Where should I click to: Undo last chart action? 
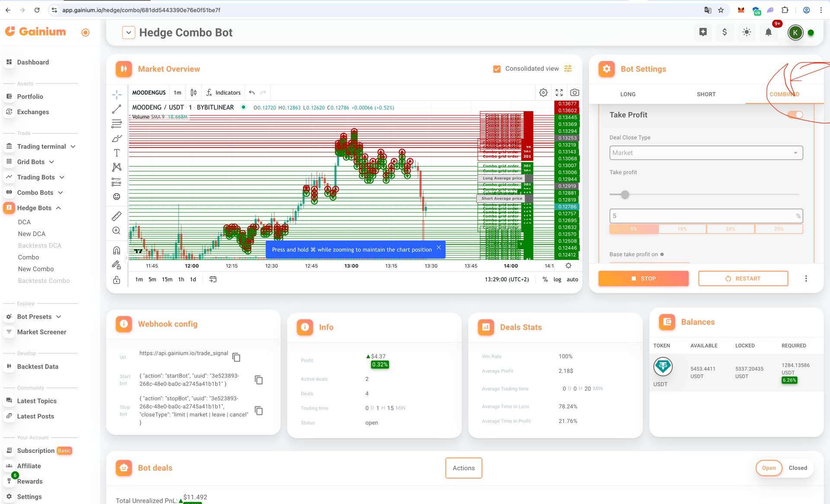pos(252,93)
